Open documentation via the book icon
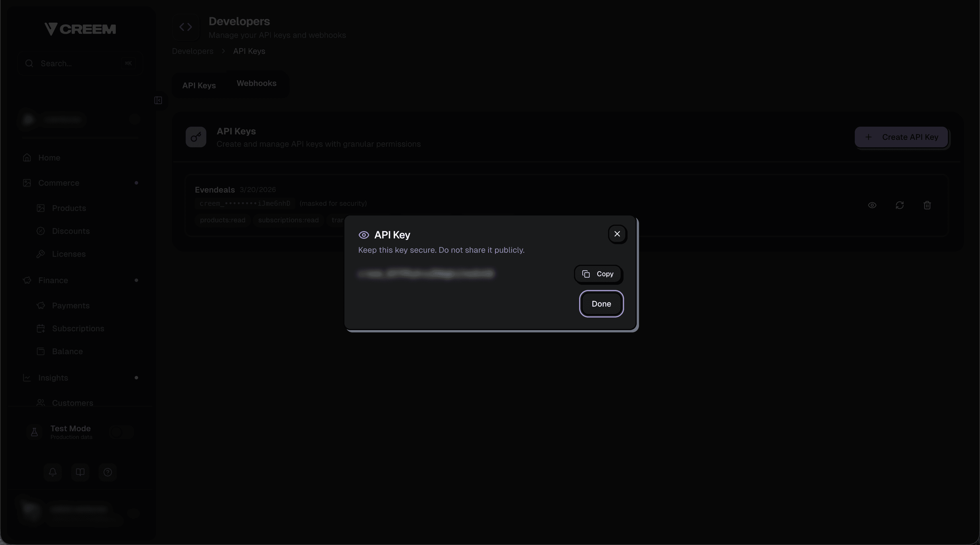 pos(80,472)
